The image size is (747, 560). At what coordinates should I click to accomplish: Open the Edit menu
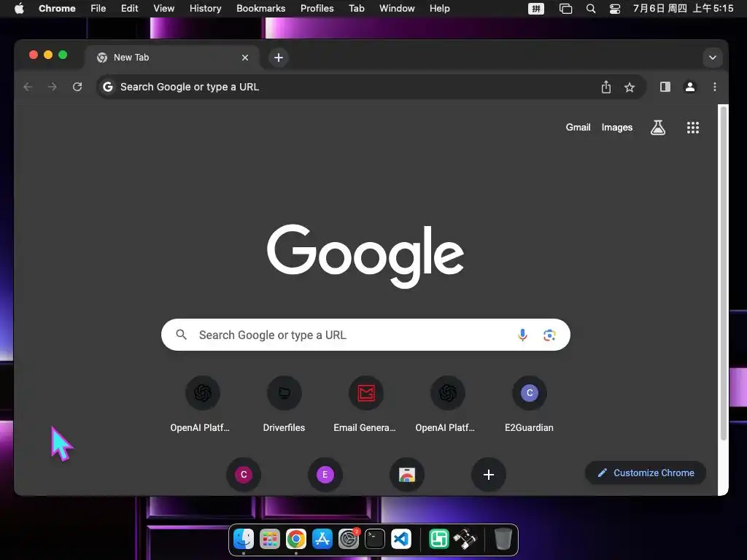129,8
